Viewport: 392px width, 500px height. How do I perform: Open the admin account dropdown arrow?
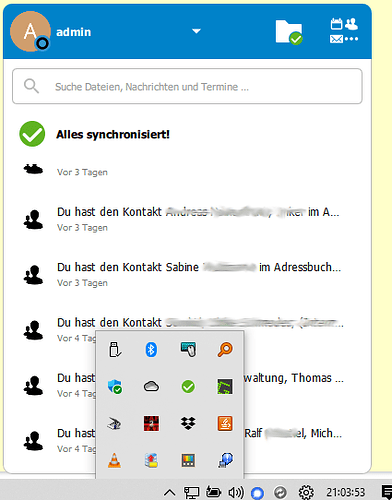tap(196, 31)
